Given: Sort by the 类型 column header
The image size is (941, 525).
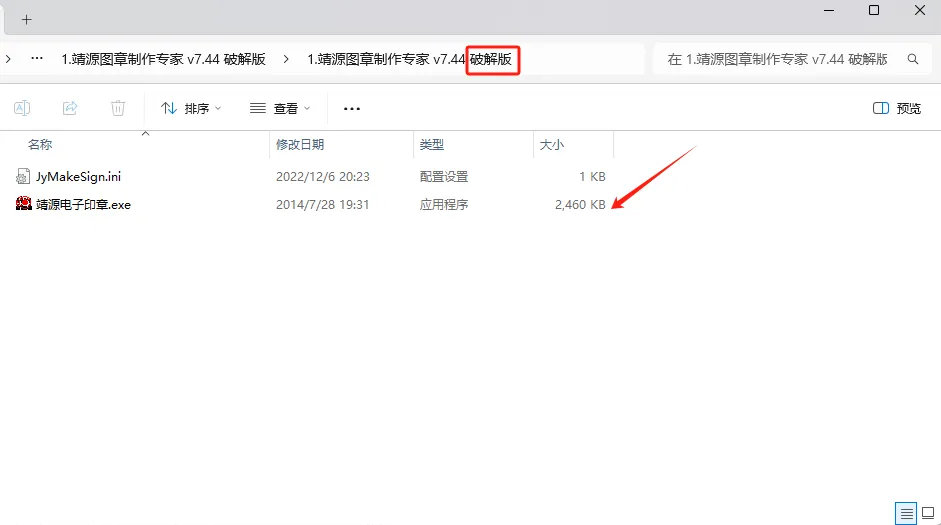Looking at the screenshot, I should [x=431, y=145].
